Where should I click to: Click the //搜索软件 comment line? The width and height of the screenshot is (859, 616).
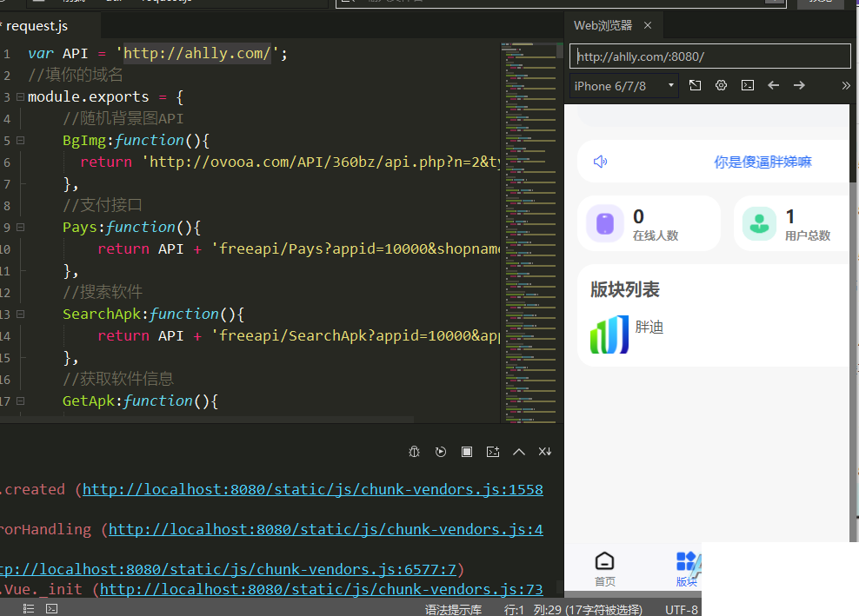point(102,292)
